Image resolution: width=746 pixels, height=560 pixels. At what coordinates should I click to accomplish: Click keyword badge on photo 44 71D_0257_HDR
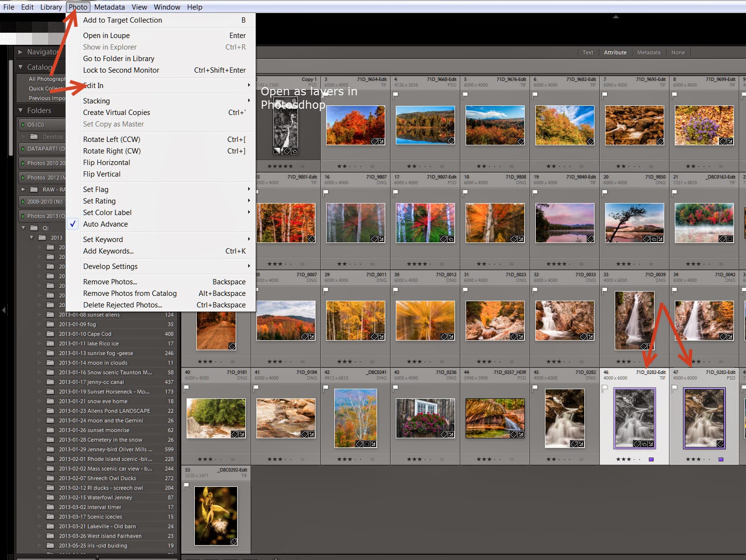(513, 434)
